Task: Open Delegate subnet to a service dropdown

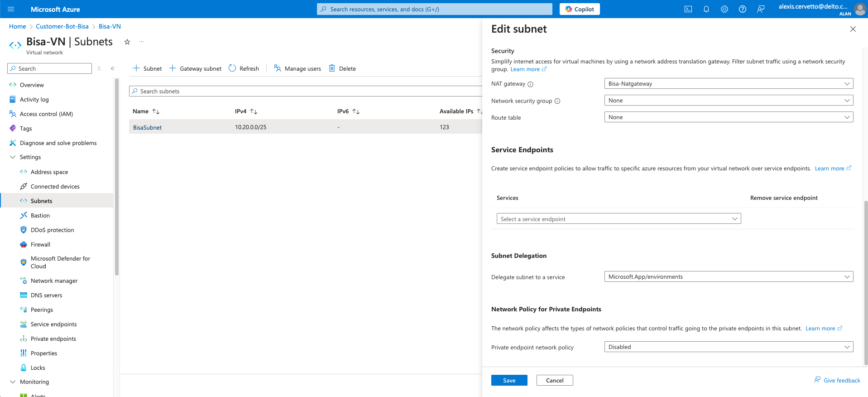Action: [x=729, y=276]
